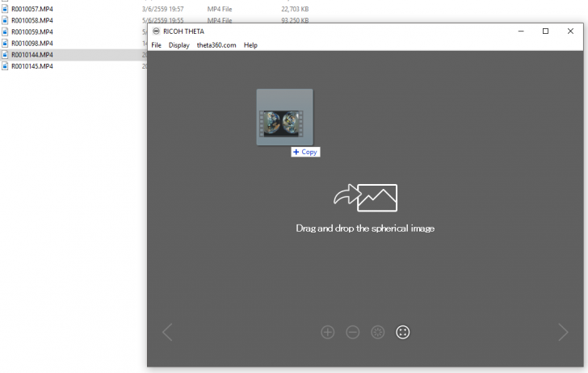The image size is (588, 373).
Task: Click the file icon of R0010145.MP4
Action: pyautogui.click(x=5, y=66)
